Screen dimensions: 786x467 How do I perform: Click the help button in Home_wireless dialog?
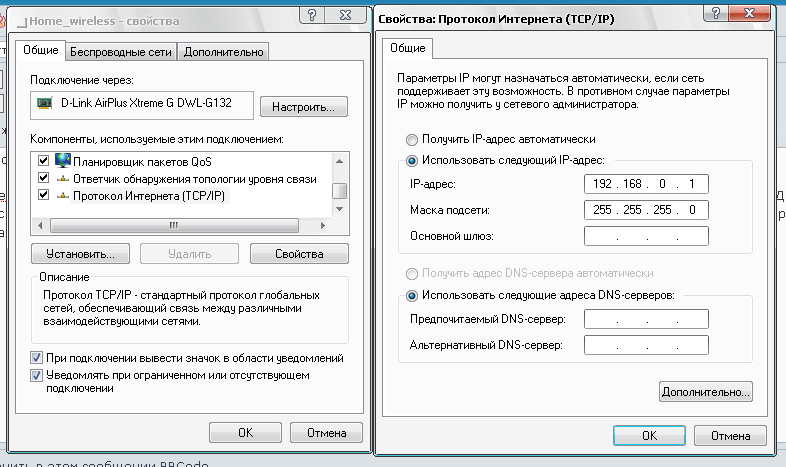click(313, 18)
